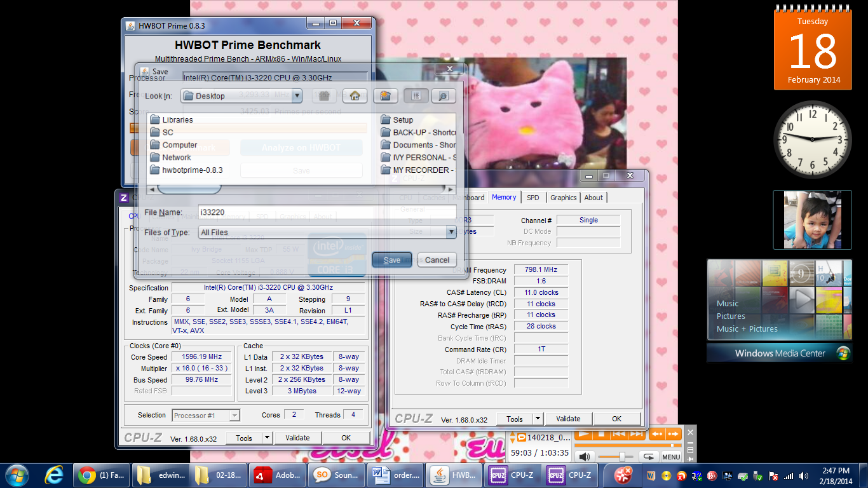Skip to next track in player
The image size is (868, 488).
pos(636,435)
